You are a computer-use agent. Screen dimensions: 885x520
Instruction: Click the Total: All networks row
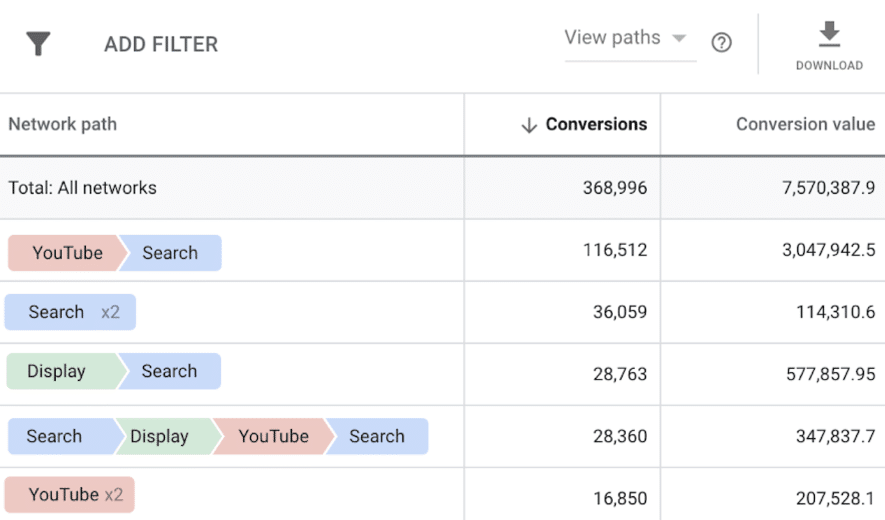83,188
